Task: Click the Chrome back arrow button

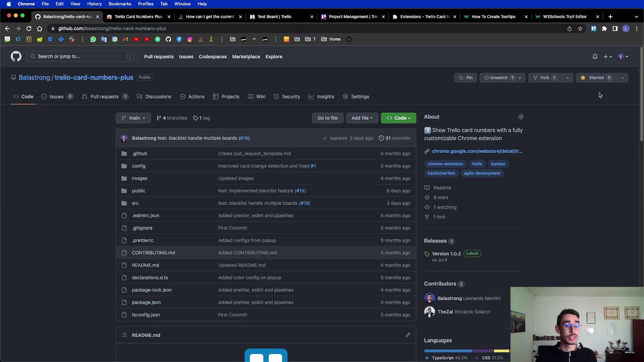Action: pos(8,28)
